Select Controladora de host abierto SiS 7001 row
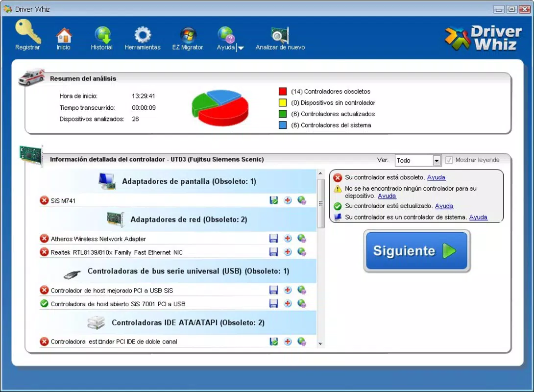Viewport: 534px width, 392px height. 178,304
